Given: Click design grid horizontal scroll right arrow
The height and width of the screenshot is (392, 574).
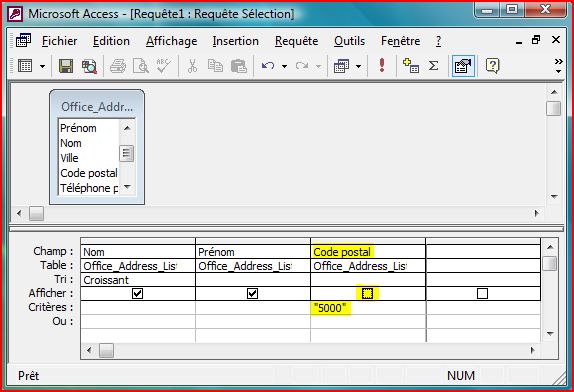Looking at the screenshot, I should 533,350.
